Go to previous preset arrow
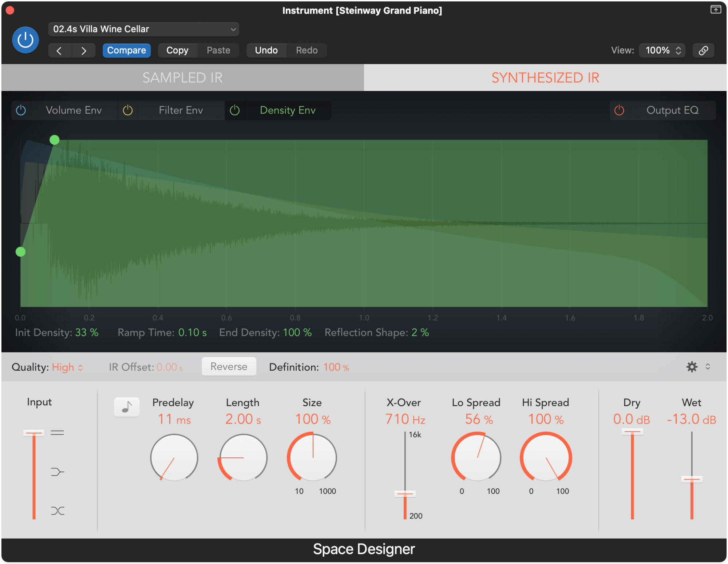The height and width of the screenshot is (564, 728). (59, 51)
